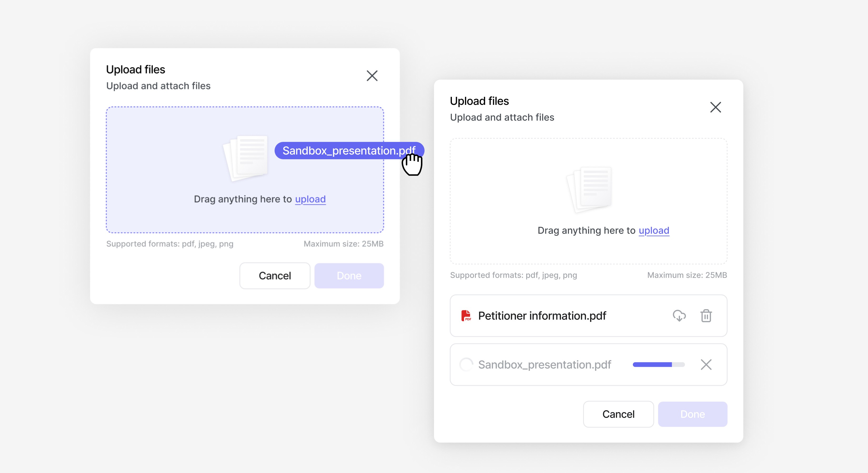Open upload link in highlighted drop zone

(x=310, y=199)
